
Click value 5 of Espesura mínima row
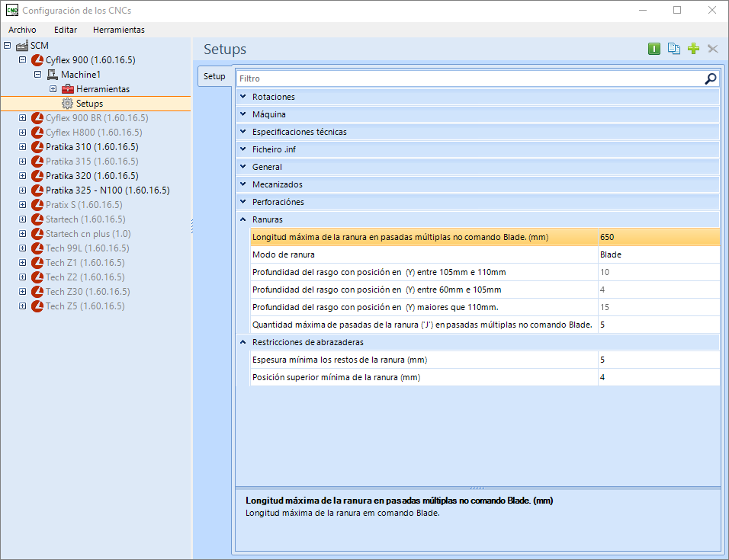[x=659, y=360]
